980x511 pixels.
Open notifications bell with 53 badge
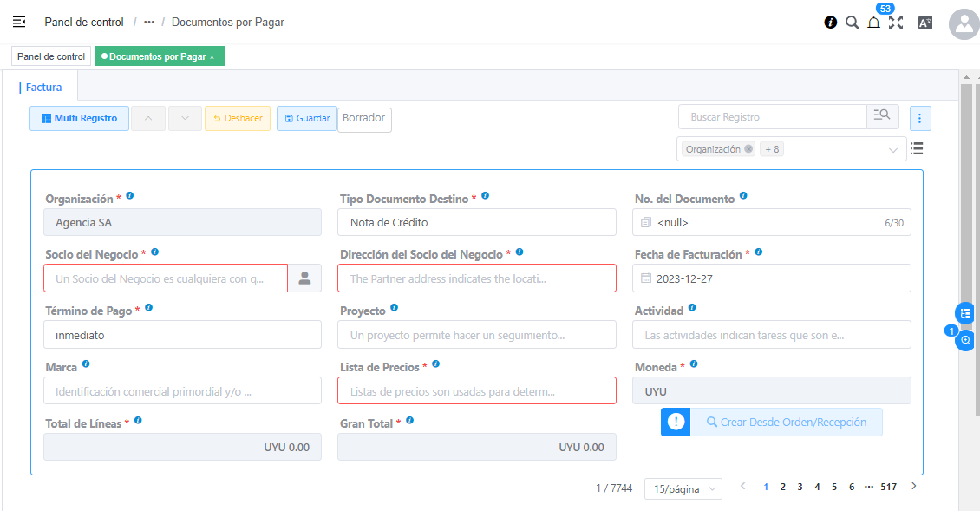coord(873,23)
